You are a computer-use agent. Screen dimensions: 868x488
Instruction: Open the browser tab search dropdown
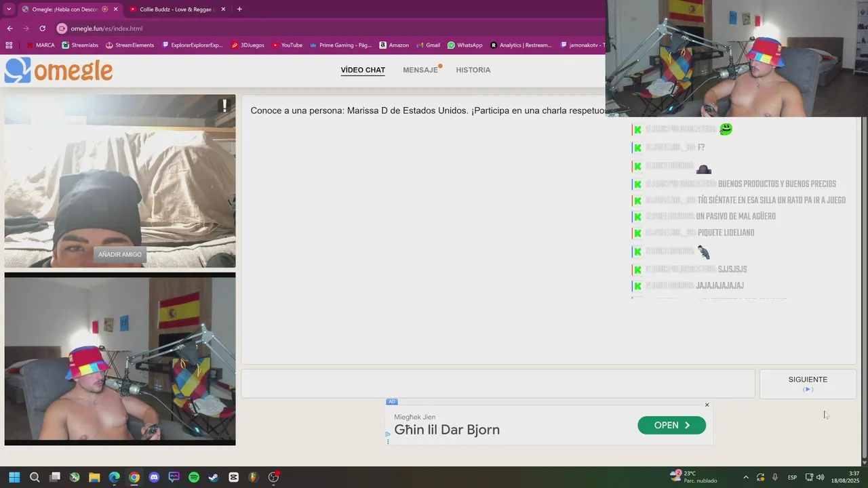(9, 9)
